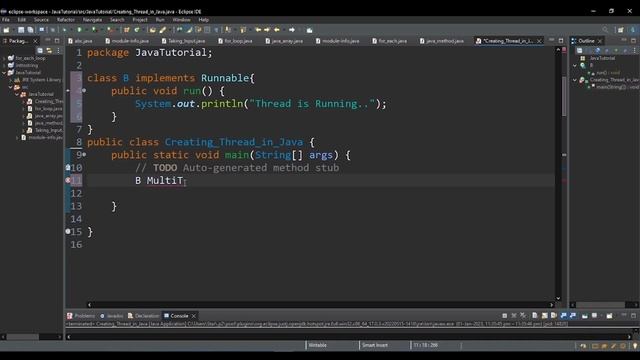Open the File menu
This screenshot has width=640, height=360.
6,20
